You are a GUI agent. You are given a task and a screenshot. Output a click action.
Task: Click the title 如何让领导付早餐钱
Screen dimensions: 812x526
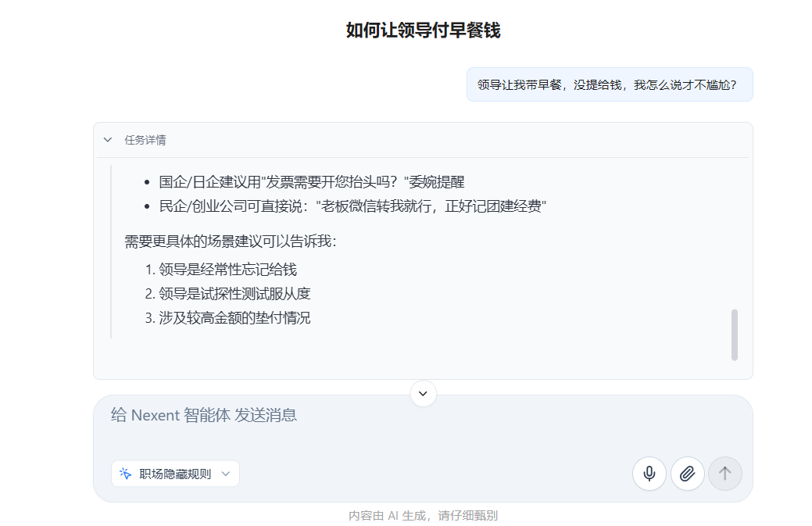(x=406, y=28)
